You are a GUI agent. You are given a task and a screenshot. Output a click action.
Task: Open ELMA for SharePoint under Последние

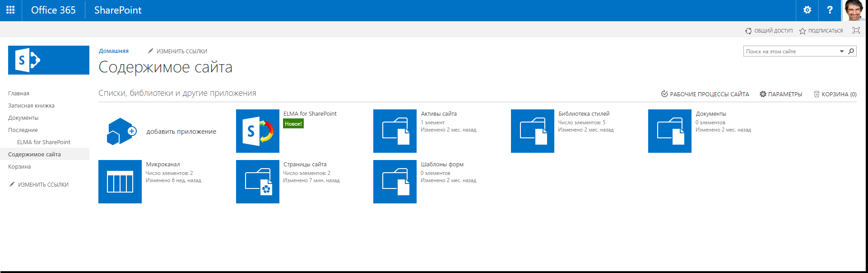pyautogui.click(x=43, y=142)
